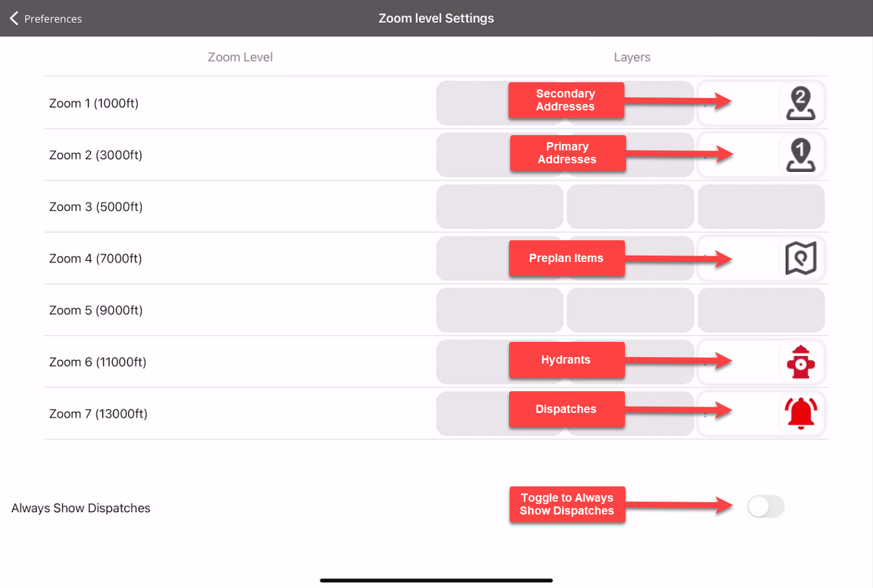Click the middle empty layer slot for Zoom 5
Image resolution: width=873 pixels, height=588 pixels.
[x=630, y=310]
